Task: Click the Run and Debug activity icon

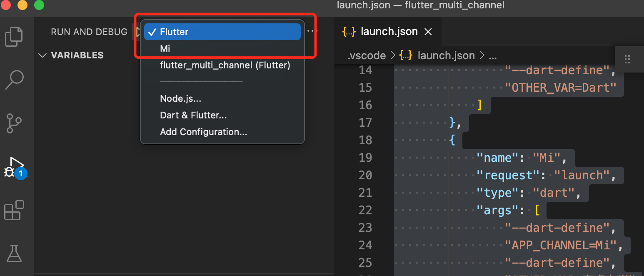Action: [x=15, y=167]
